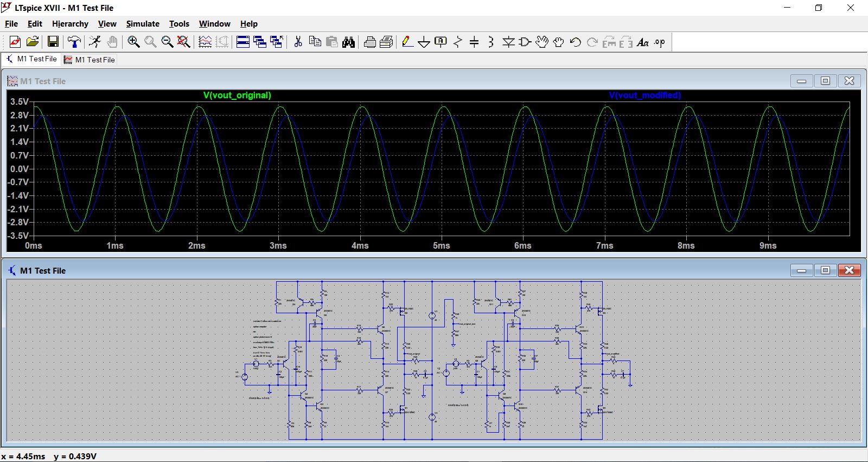Screen dimensions: 868x462
Task: Zoom to fit with crossed magnifier icon
Action: [x=184, y=42]
